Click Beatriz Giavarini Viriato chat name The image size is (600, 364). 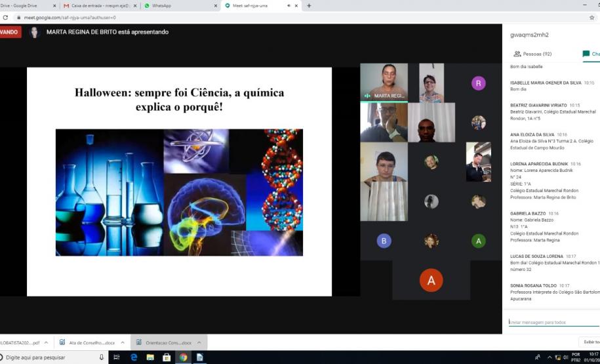538,105
